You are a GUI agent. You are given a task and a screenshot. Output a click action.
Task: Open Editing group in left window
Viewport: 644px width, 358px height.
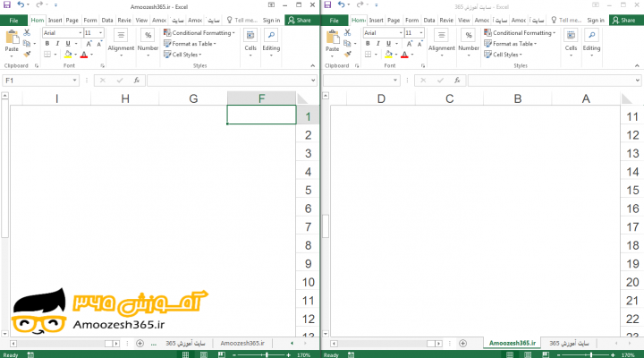tap(271, 42)
